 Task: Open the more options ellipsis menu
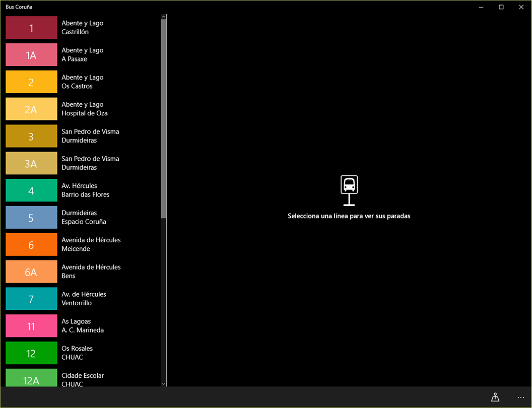pos(521,397)
